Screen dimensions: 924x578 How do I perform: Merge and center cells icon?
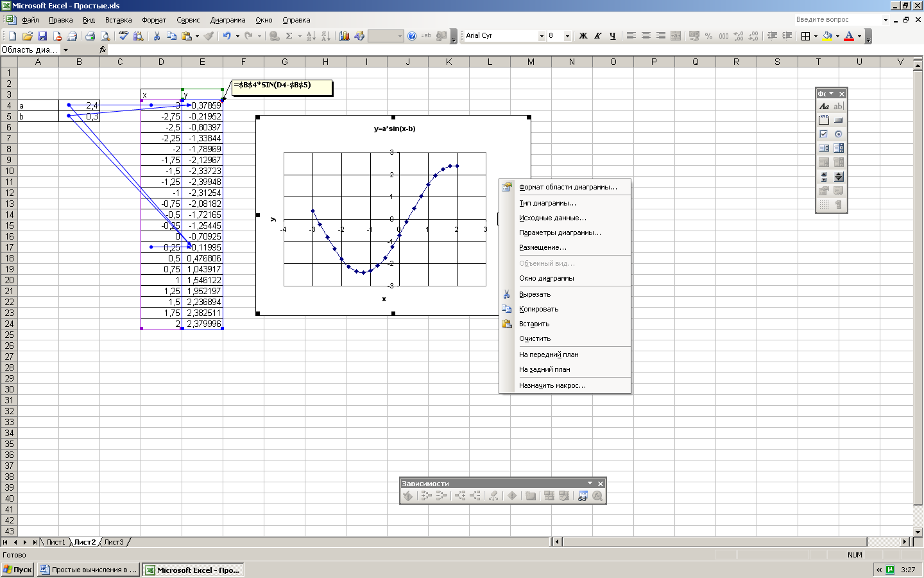pyautogui.click(x=676, y=36)
